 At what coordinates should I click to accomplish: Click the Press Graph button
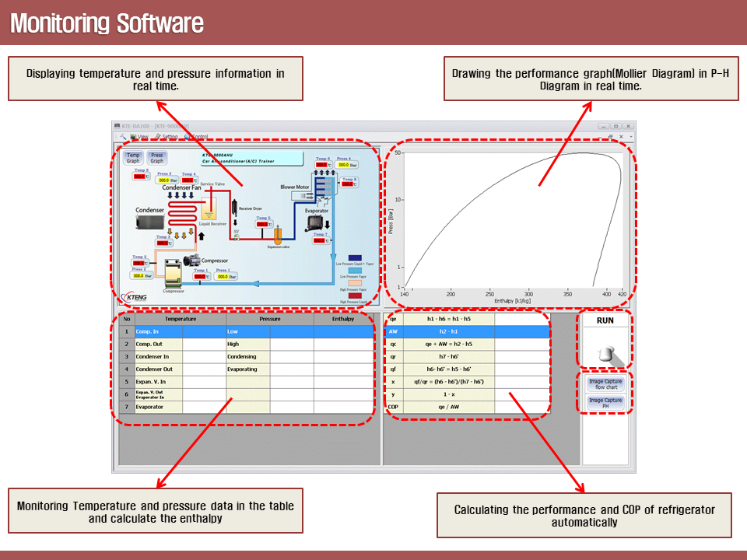(x=156, y=158)
